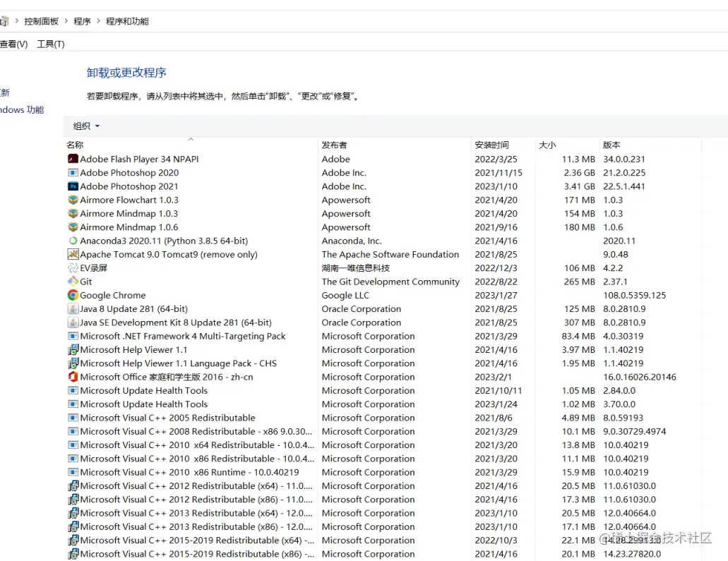The width and height of the screenshot is (728, 561).
Task: Select Microsoft Visual C++ 2010 x86 Runtime - 10.0.40219
Action: click(189, 472)
